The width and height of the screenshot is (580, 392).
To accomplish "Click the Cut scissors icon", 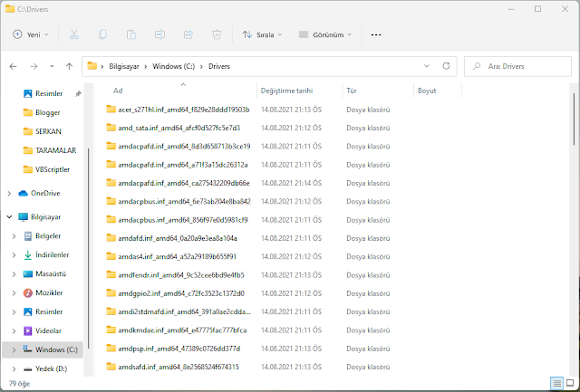I will [74, 34].
